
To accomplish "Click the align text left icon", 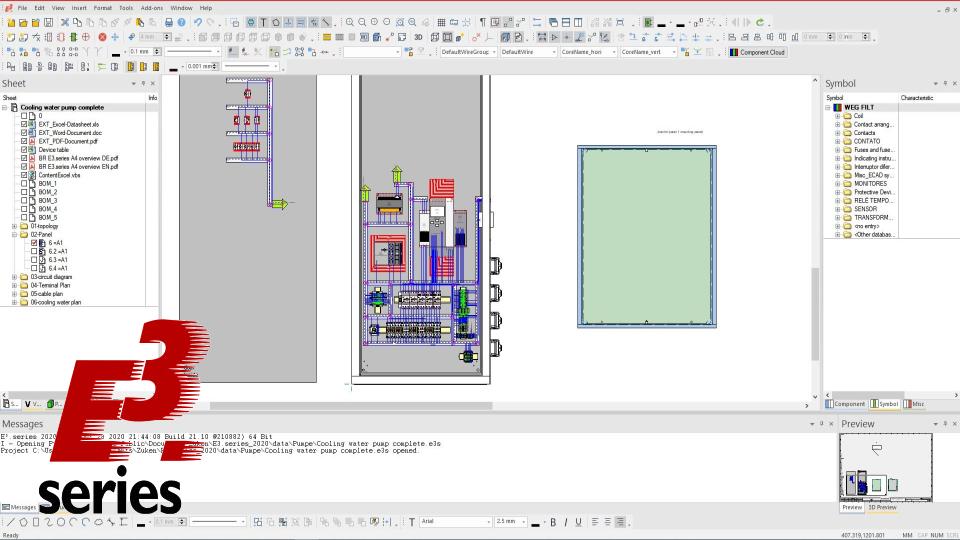I will [x=595, y=522].
